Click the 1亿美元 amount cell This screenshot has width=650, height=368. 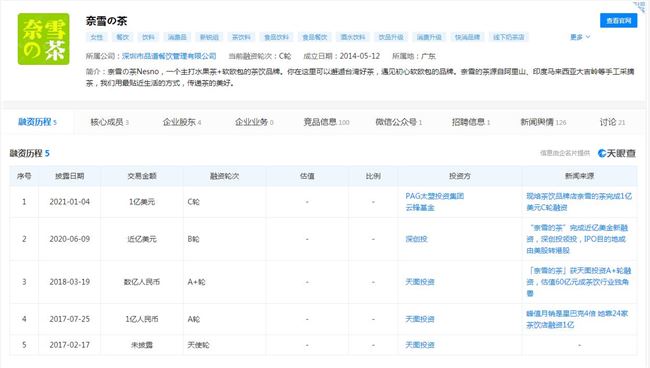click(x=142, y=202)
